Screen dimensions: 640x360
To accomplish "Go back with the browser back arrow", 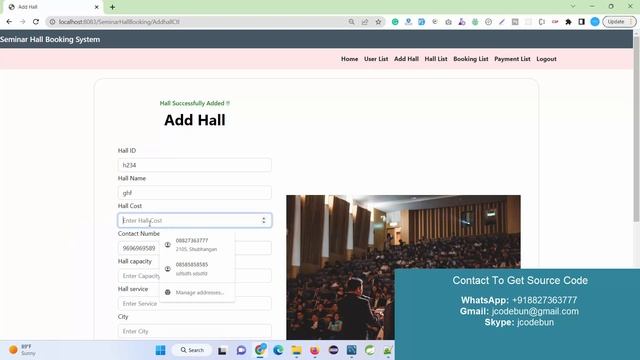I will pos(9,22).
